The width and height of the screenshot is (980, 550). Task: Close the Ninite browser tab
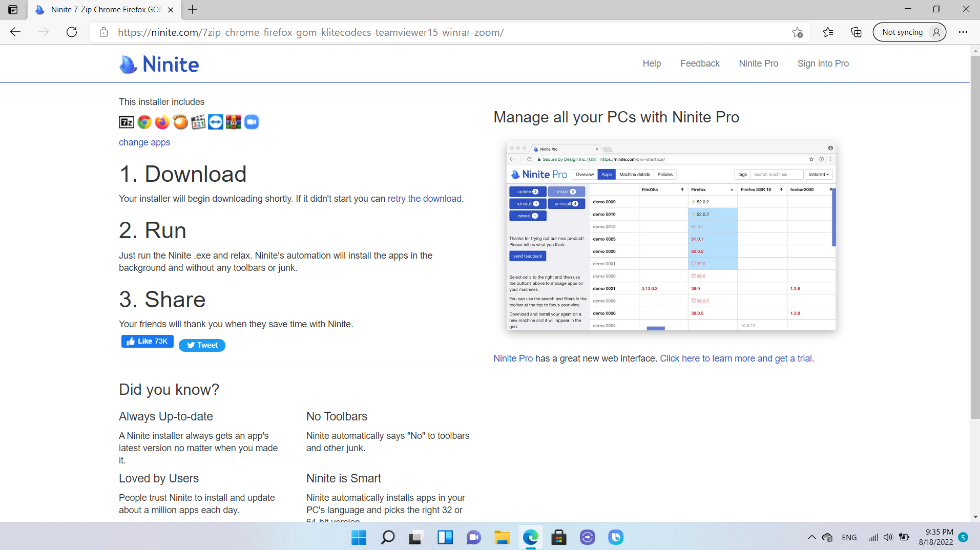[x=171, y=10]
